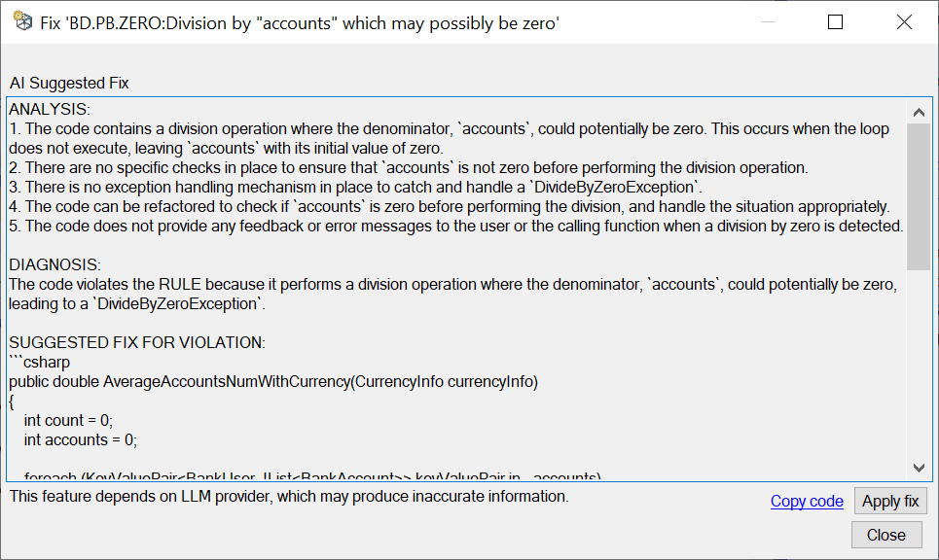Click the Close button at the bottom
Image resolution: width=939 pixels, height=560 pixels.
click(x=886, y=535)
